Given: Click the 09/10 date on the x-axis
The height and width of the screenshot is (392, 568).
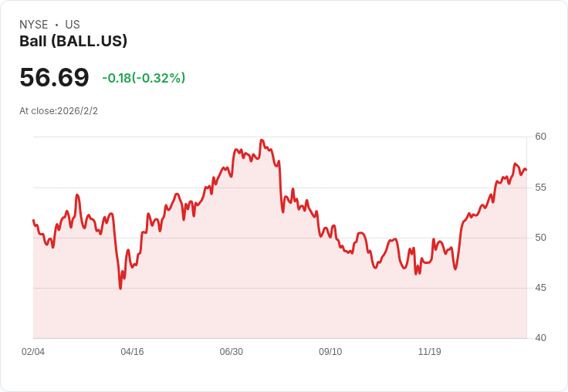Looking at the screenshot, I should pyautogui.click(x=330, y=352).
